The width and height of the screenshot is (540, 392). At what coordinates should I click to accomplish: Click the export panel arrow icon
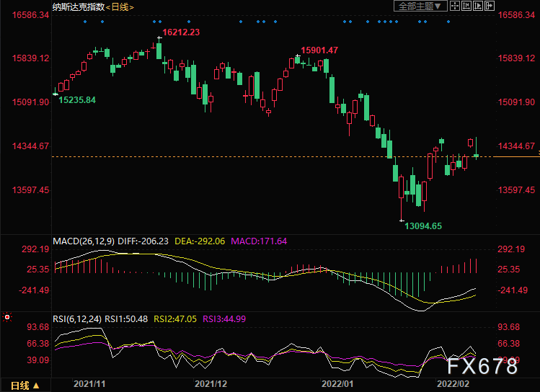(490, 6)
